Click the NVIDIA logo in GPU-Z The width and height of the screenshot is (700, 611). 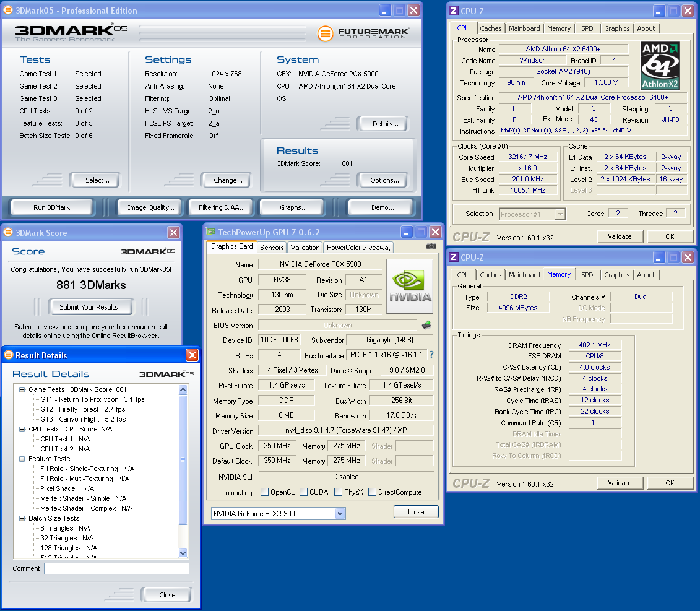click(x=410, y=287)
